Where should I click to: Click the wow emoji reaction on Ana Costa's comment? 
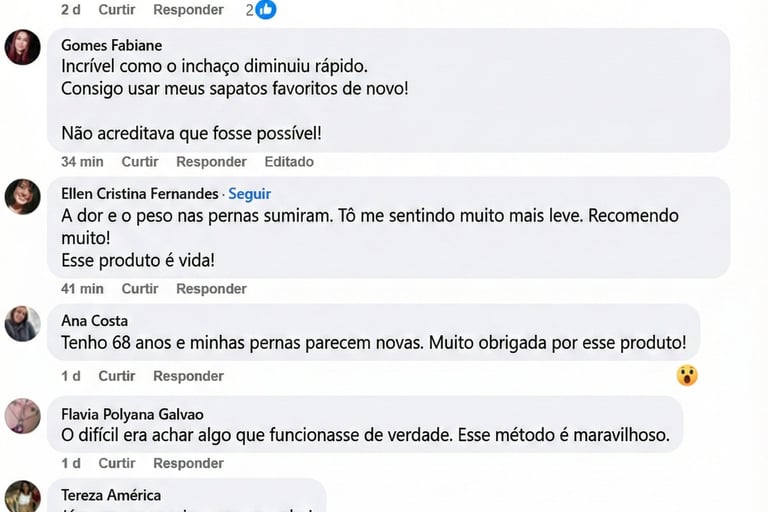coord(686,375)
